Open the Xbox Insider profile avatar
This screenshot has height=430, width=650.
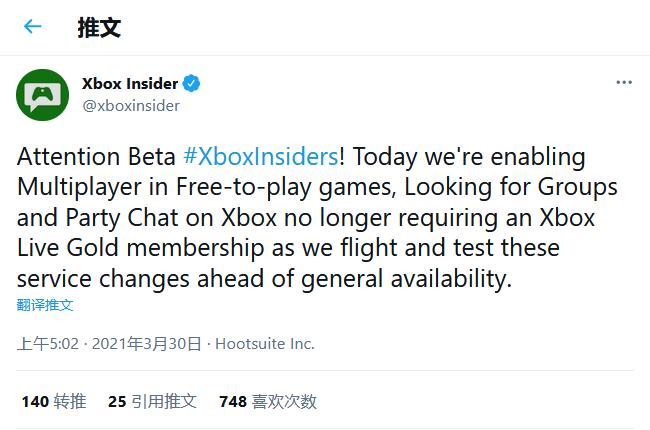coord(41,95)
